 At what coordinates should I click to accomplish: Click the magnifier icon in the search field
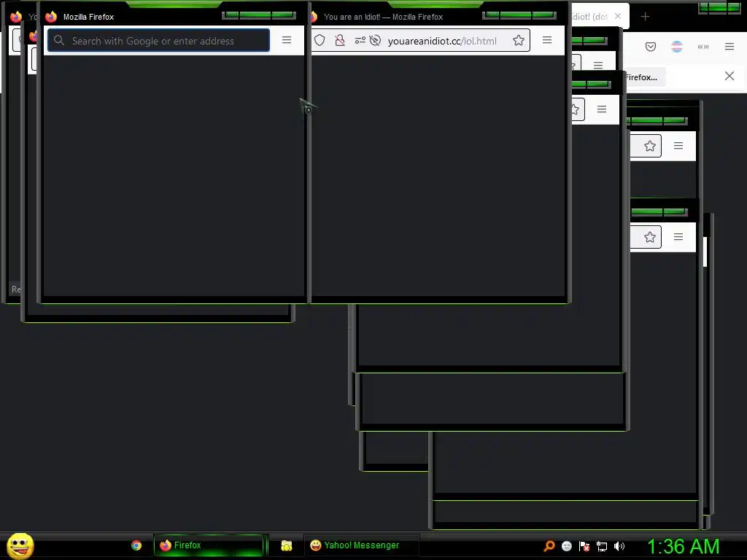point(59,41)
